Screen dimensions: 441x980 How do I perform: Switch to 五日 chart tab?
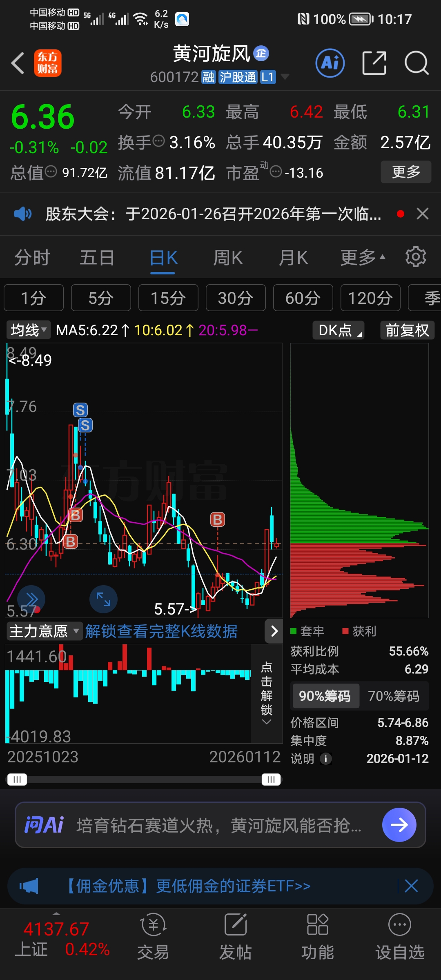(x=97, y=258)
